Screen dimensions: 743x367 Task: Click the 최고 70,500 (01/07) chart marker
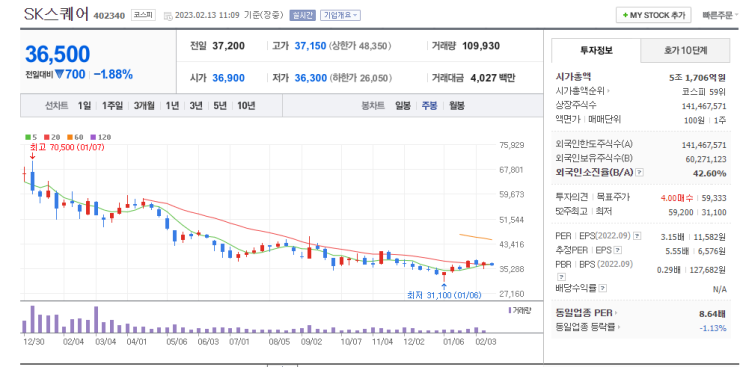67,147
